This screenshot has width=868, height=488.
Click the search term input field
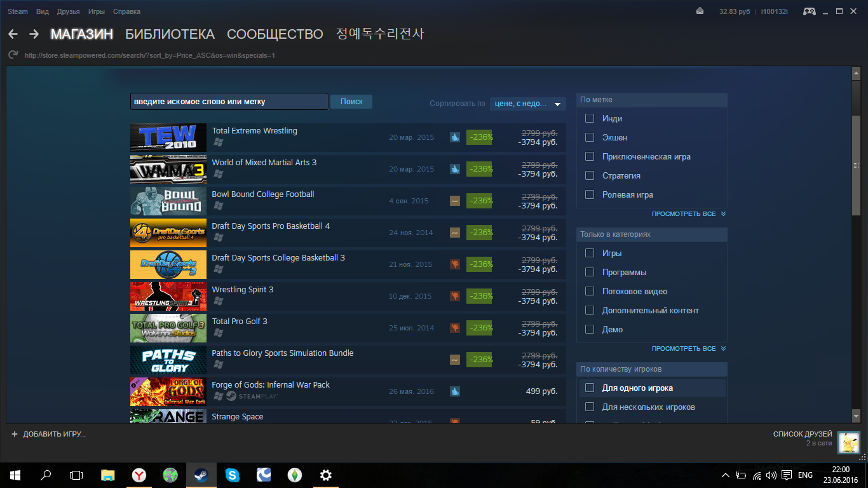tap(229, 102)
